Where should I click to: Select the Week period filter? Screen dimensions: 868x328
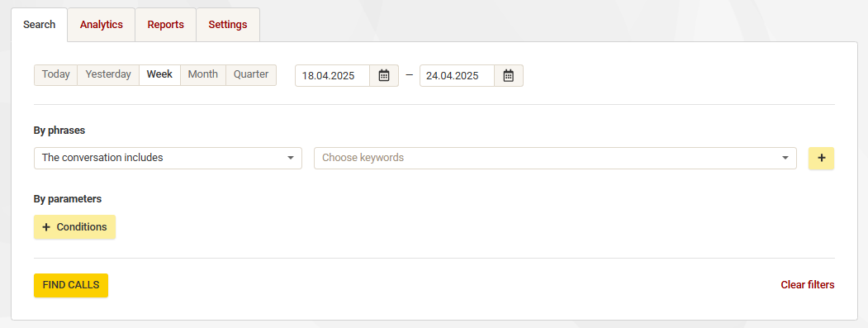160,75
